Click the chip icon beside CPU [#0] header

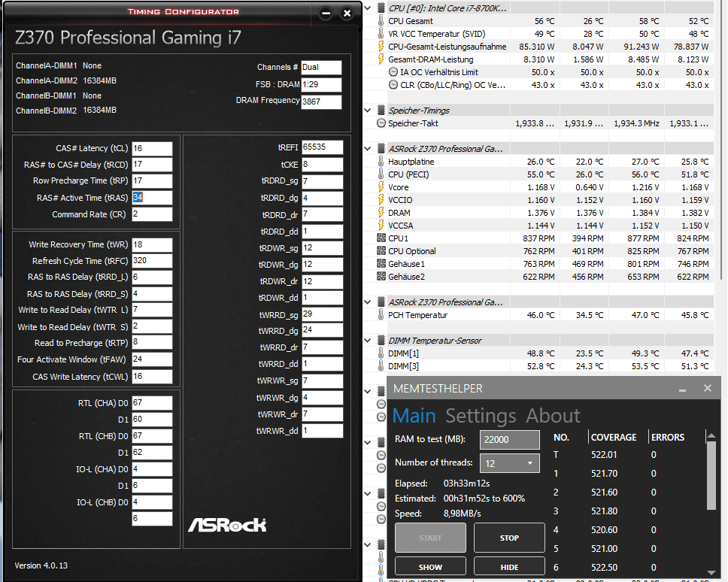(x=381, y=8)
